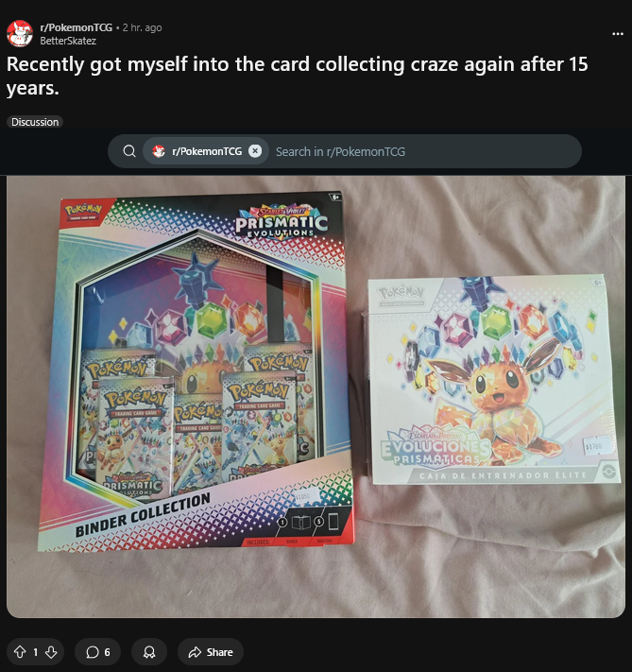Upvote the post with the up arrow
Image resolution: width=632 pixels, height=672 pixels.
[20, 652]
